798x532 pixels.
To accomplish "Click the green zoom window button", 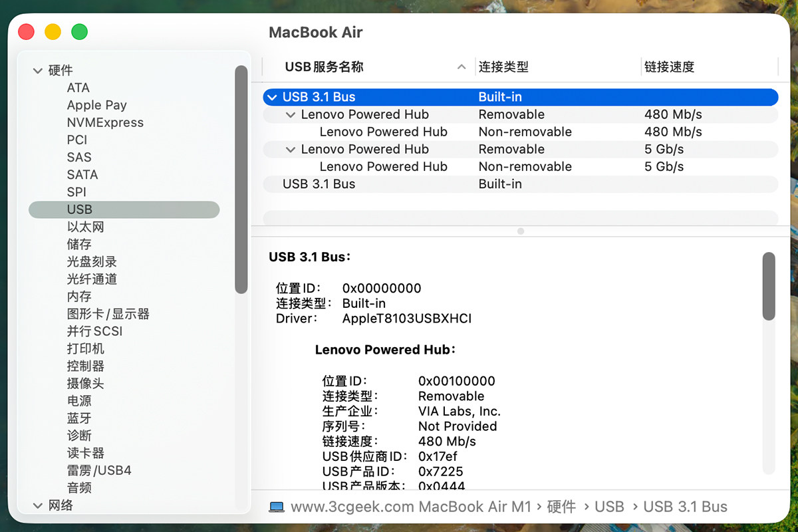I will click(79, 31).
